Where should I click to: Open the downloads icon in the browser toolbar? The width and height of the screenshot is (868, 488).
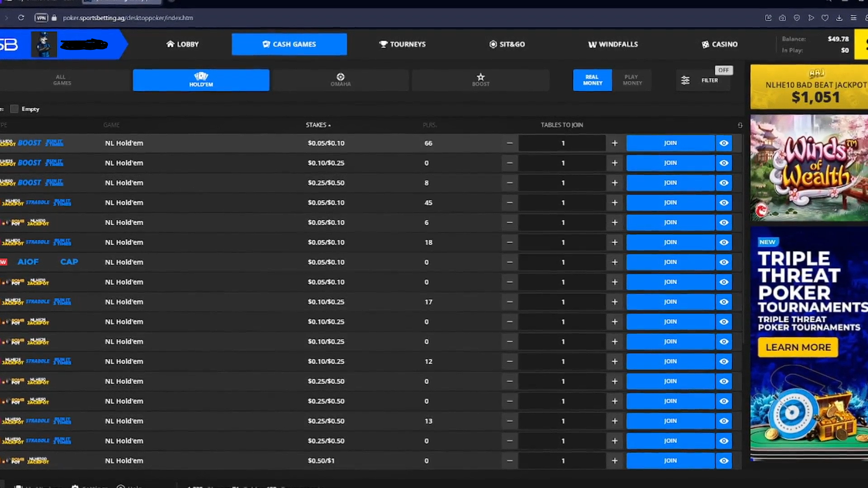click(840, 18)
